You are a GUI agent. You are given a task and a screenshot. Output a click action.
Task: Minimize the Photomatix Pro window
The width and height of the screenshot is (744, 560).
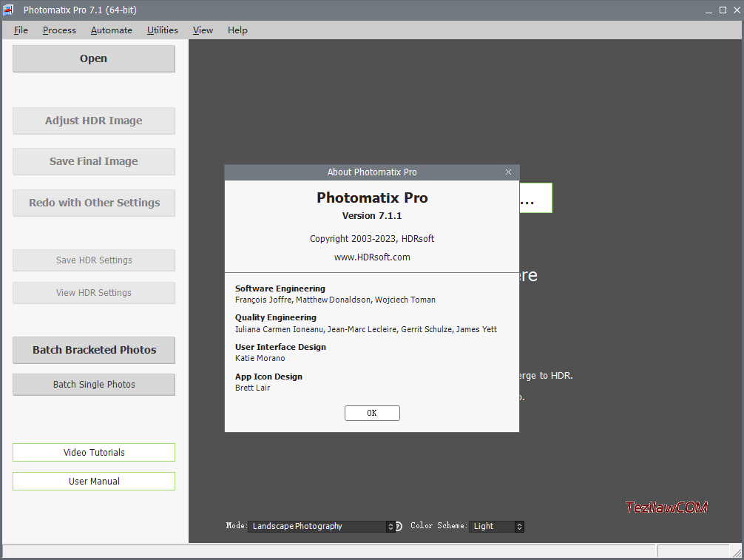click(x=709, y=10)
